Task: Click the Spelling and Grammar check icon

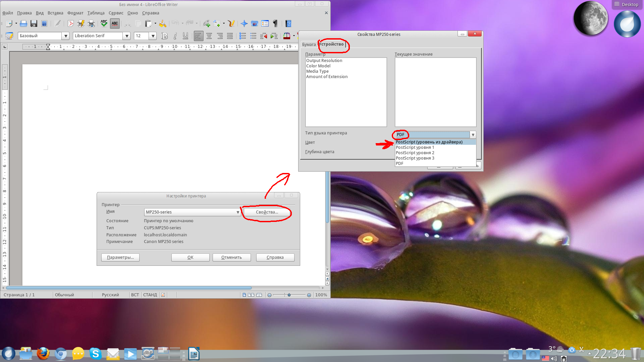Action: click(x=104, y=23)
